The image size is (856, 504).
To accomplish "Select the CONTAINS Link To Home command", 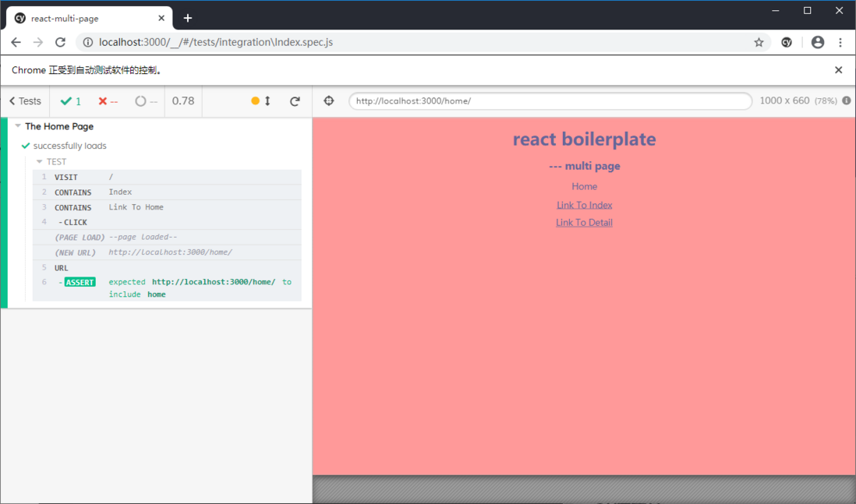I will [x=167, y=207].
